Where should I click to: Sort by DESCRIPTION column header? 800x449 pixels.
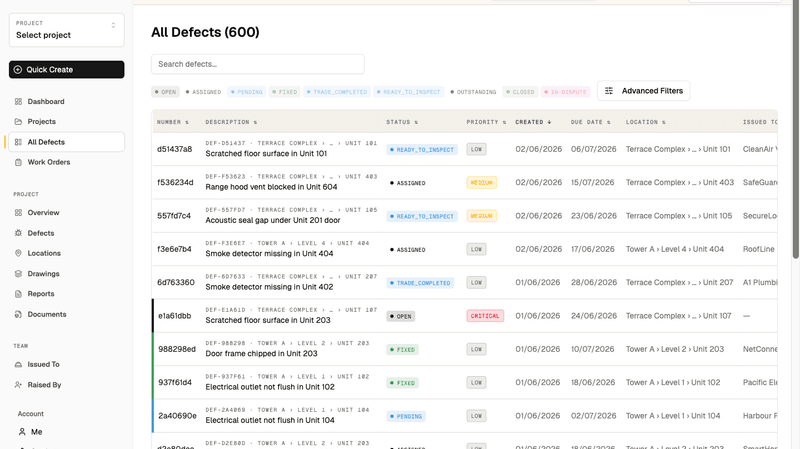click(231, 122)
